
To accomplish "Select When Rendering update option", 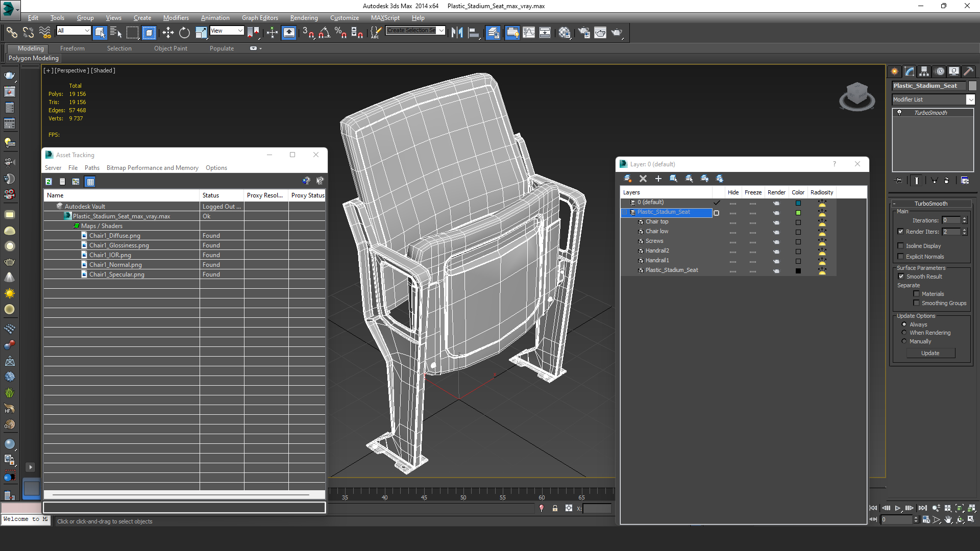I will [x=904, y=333].
